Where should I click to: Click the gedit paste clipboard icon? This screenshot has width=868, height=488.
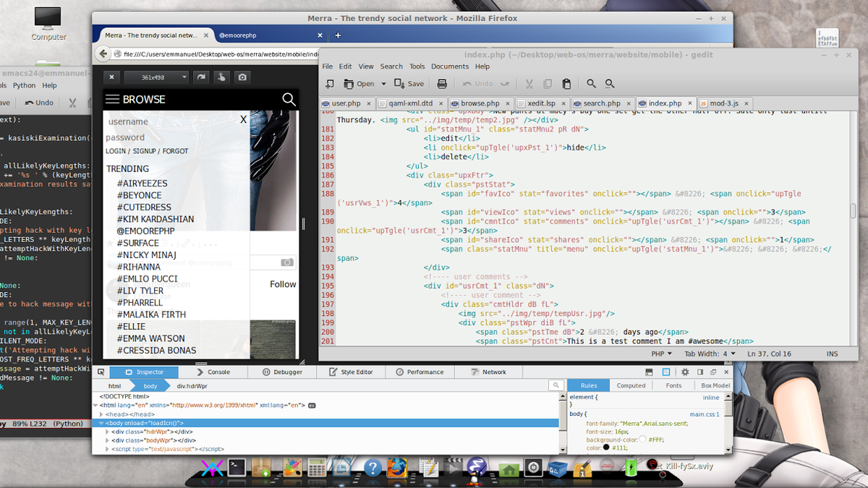coord(566,84)
